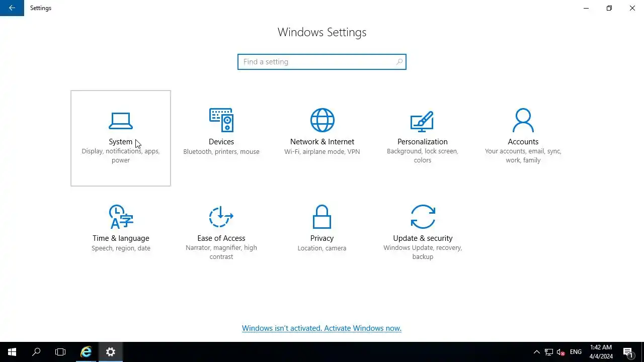This screenshot has height=362, width=644.
Task: Open the Privacy padlock icon
Action: coord(322,217)
